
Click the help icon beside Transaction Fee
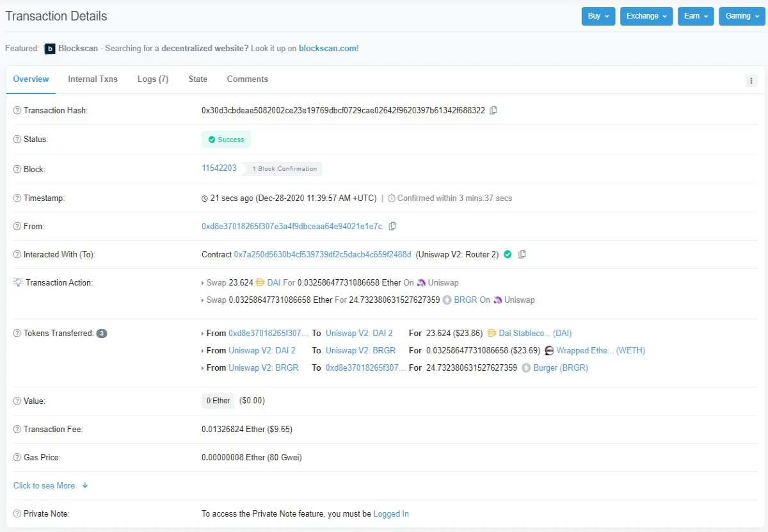tap(17, 430)
